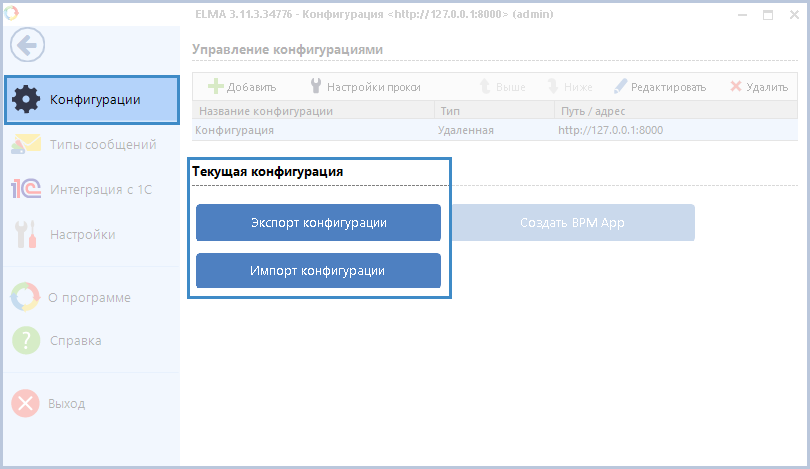810x469 pixels.
Task: Go back with the arrow button
Action: click(x=27, y=45)
